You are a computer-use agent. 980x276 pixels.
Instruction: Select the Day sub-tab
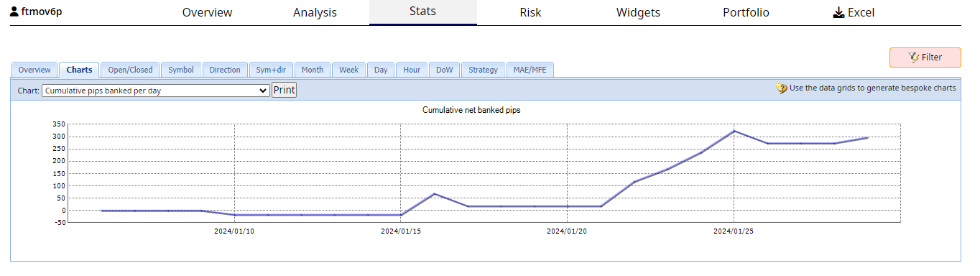[x=381, y=70]
